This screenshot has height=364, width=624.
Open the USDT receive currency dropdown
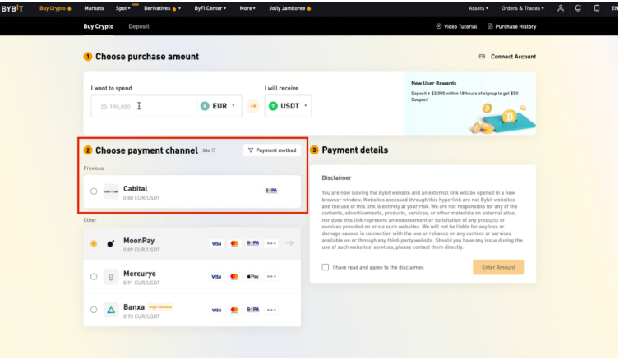click(288, 106)
